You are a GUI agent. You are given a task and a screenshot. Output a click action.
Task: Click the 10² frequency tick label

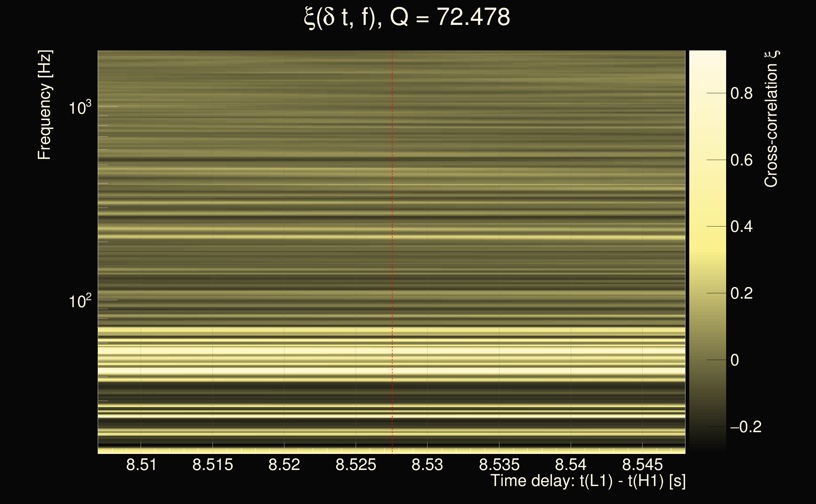pyautogui.click(x=80, y=301)
